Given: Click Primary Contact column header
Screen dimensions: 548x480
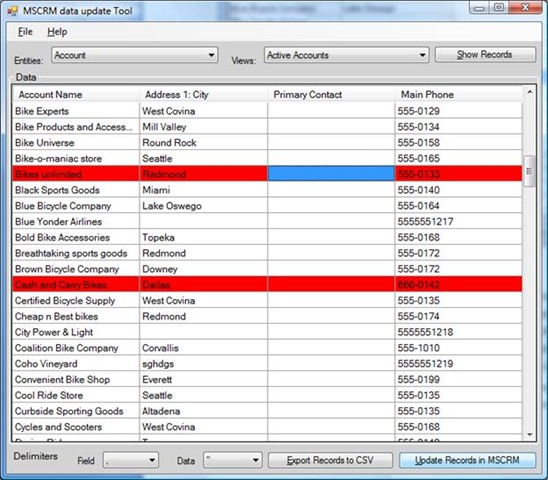Looking at the screenshot, I should tap(331, 94).
